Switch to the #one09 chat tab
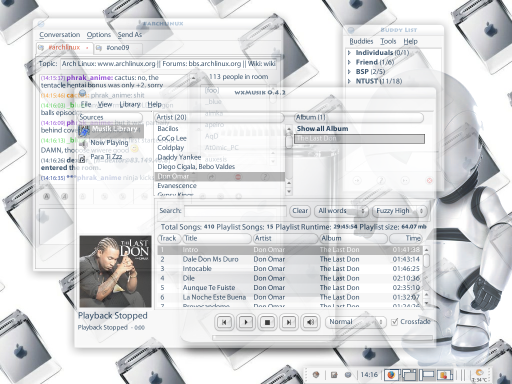The width and height of the screenshot is (512, 384). pos(118,48)
